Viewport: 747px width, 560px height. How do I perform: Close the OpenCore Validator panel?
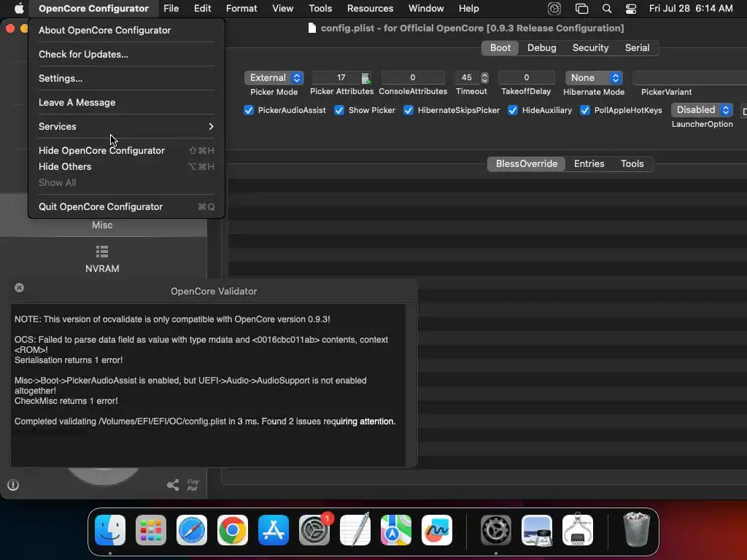19,287
